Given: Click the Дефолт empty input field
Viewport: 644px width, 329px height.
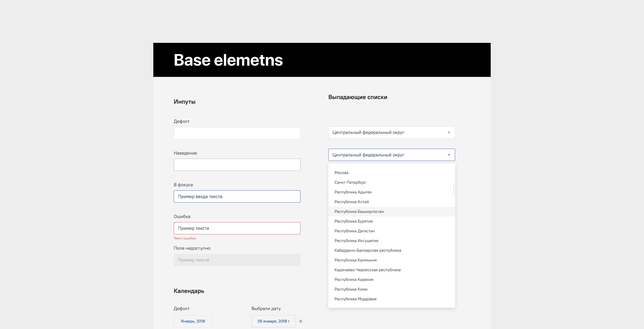Looking at the screenshot, I should click(x=237, y=133).
